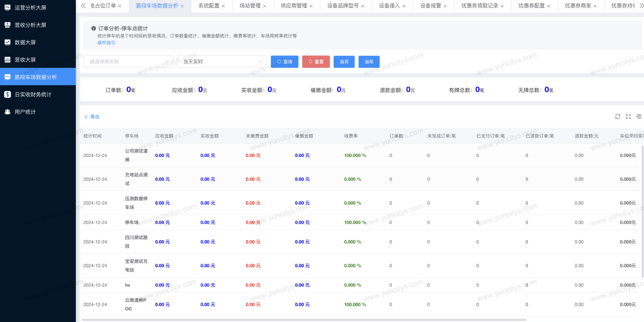Screen dimensions: 644x322
Task: Click the 当年 button
Action: tap(369, 62)
